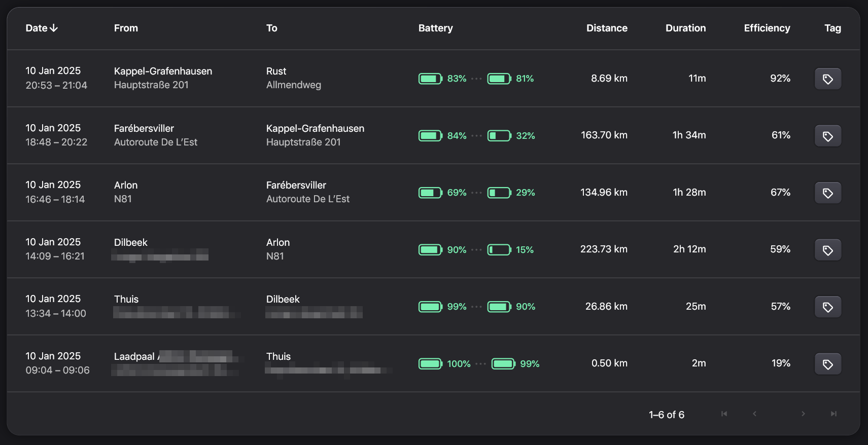
Task: Go to first page of trips
Action: (x=724, y=414)
